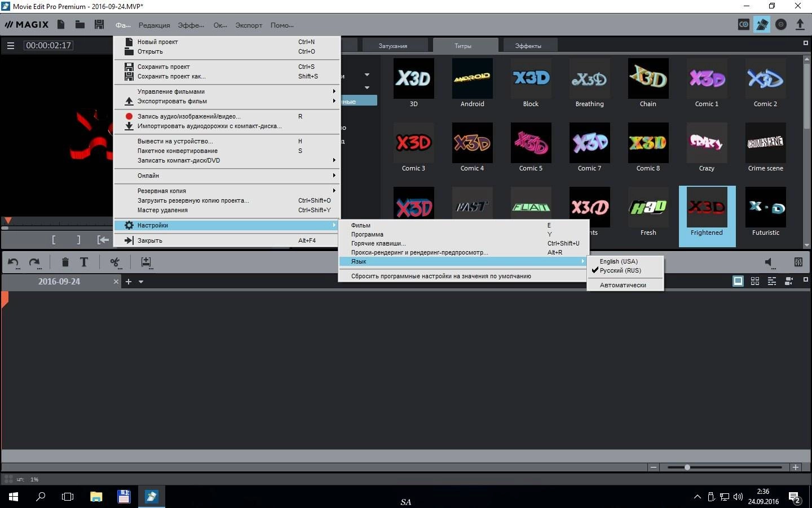Click the audio speaker icon above timeline
The width and height of the screenshot is (812, 508).
(x=770, y=262)
